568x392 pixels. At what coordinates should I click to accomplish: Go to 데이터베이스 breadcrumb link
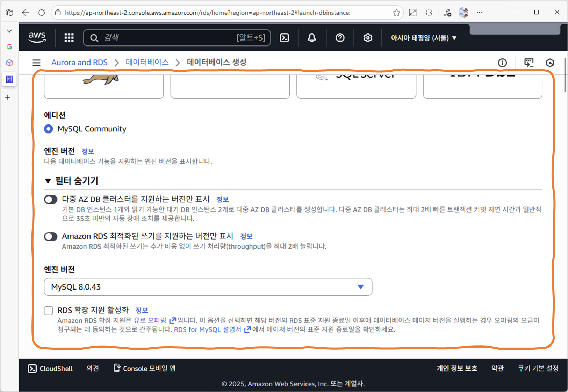(147, 63)
